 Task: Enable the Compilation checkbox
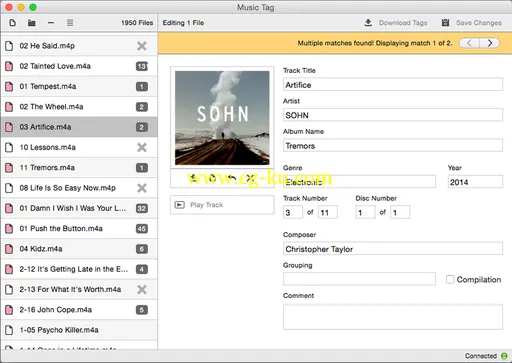point(450,279)
